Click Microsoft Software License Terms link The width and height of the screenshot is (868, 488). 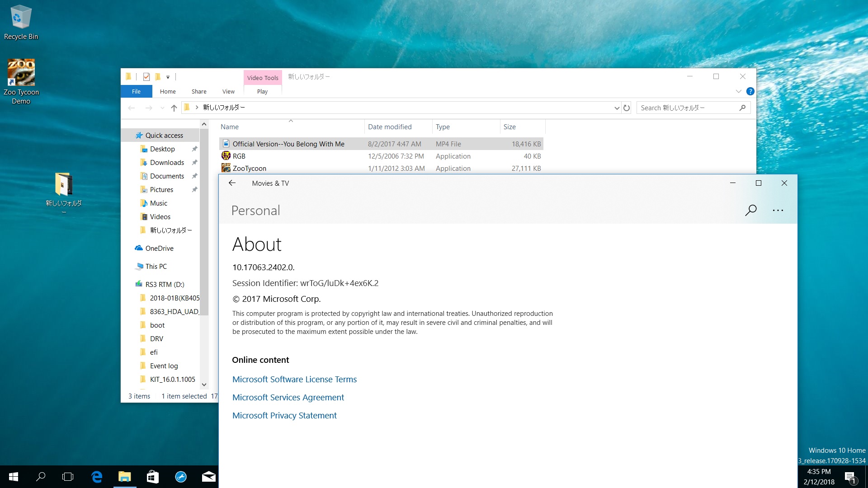pyautogui.click(x=294, y=379)
